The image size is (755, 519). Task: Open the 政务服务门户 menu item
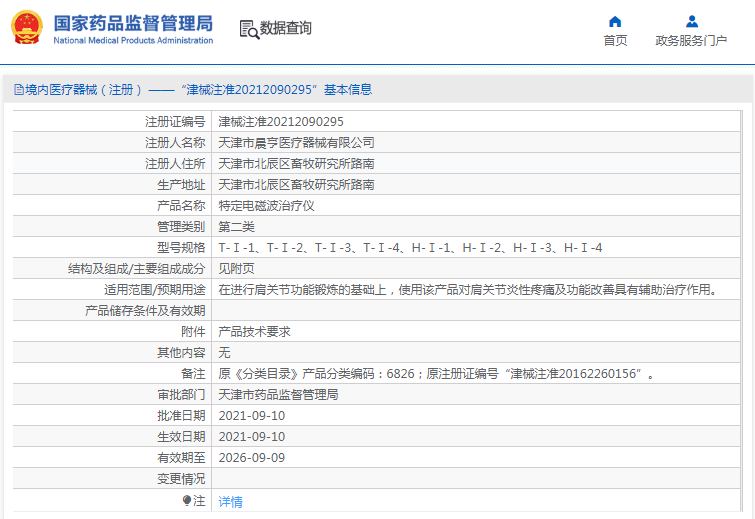(691, 41)
